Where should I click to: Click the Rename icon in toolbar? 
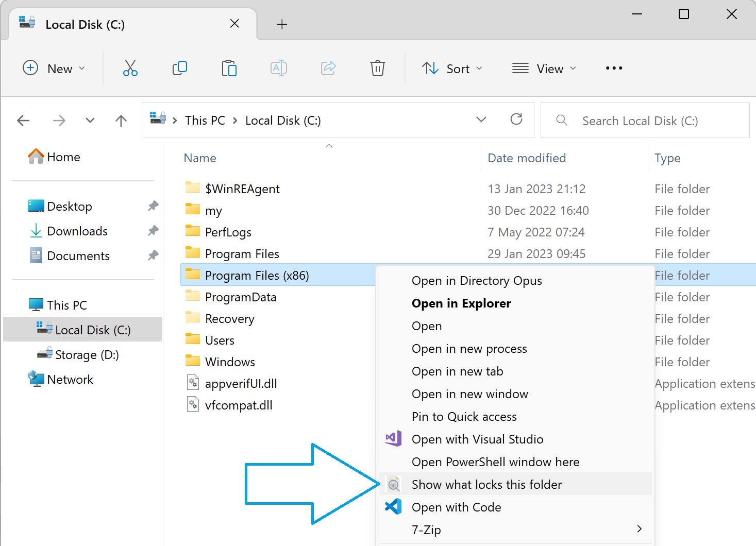278,68
